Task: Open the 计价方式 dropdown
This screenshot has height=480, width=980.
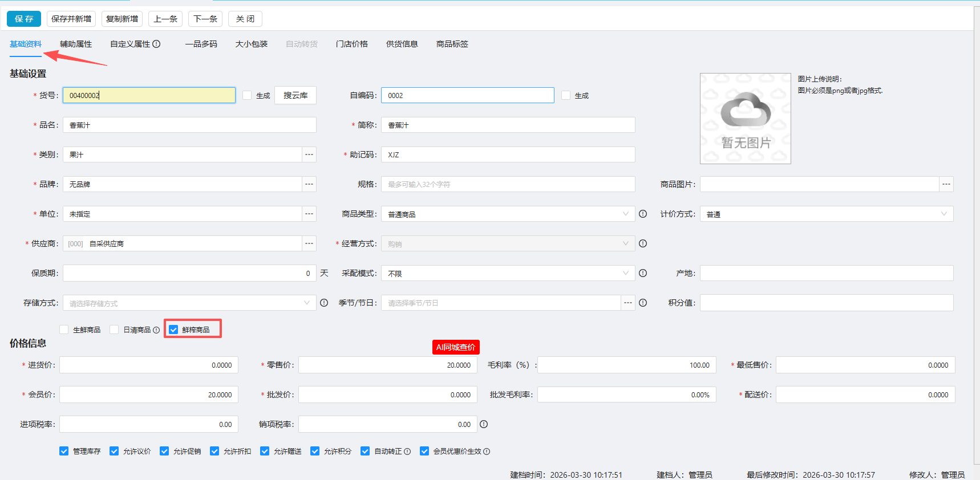Action: pos(826,214)
